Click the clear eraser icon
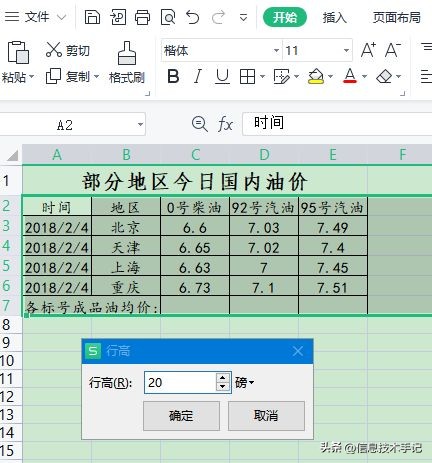The image size is (432, 463). point(384,77)
